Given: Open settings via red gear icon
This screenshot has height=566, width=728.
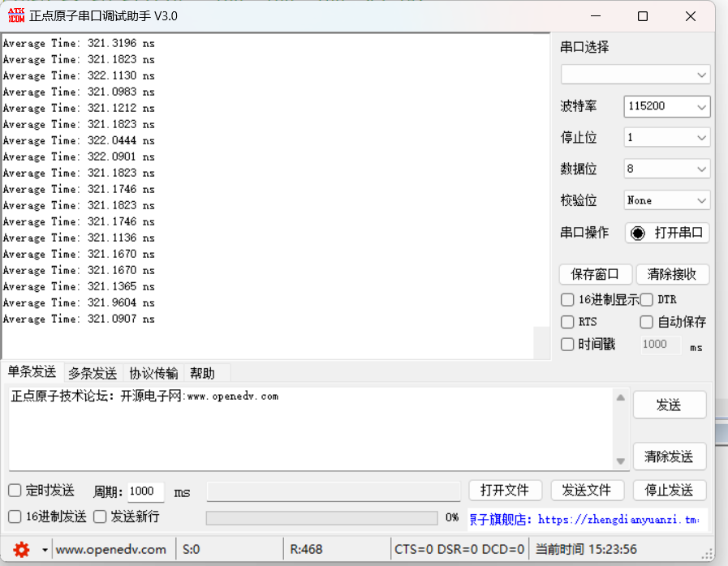Looking at the screenshot, I should pyautogui.click(x=21, y=550).
